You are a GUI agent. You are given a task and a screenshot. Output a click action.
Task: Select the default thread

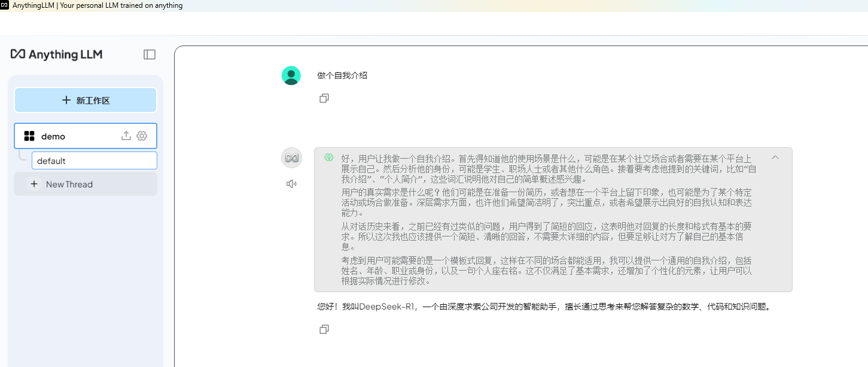95,160
